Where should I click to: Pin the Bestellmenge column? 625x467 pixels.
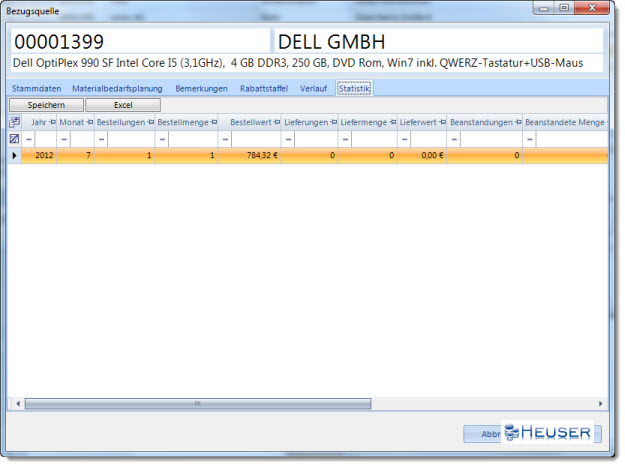click(x=214, y=122)
